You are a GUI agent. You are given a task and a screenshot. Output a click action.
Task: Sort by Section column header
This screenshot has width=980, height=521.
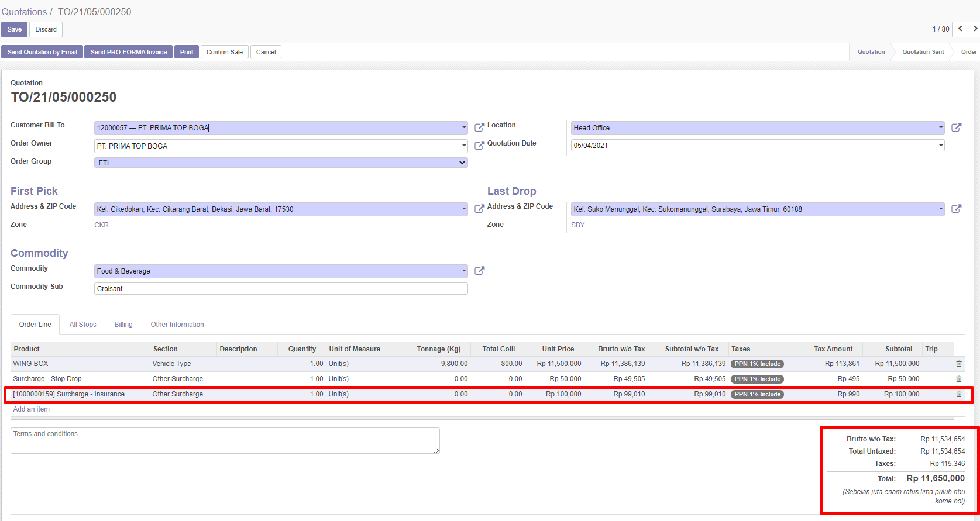tap(183, 349)
